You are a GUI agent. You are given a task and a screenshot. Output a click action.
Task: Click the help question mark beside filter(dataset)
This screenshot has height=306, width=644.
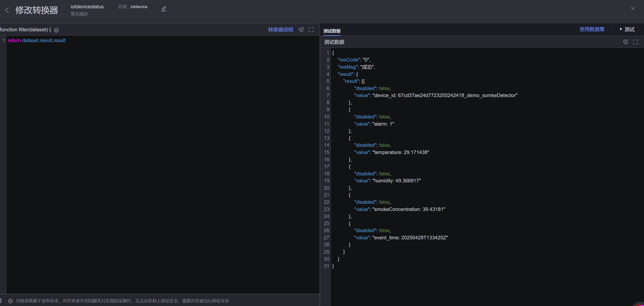(57, 30)
